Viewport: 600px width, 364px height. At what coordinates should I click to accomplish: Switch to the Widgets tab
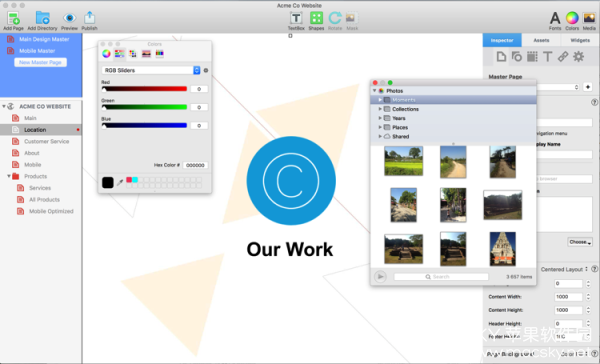[580, 40]
